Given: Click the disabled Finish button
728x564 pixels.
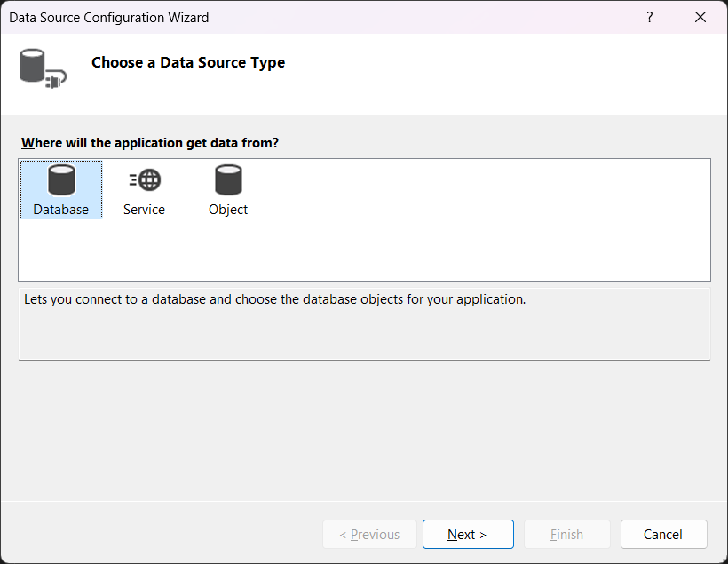Looking at the screenshot, I should coord(566,535).
